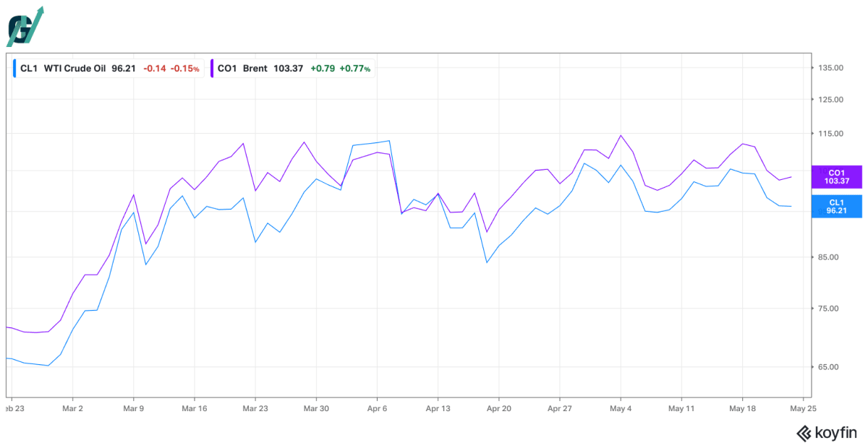Click the 85.00 price axis label
The width and height of the screenshot is (868, 448).
832,257
